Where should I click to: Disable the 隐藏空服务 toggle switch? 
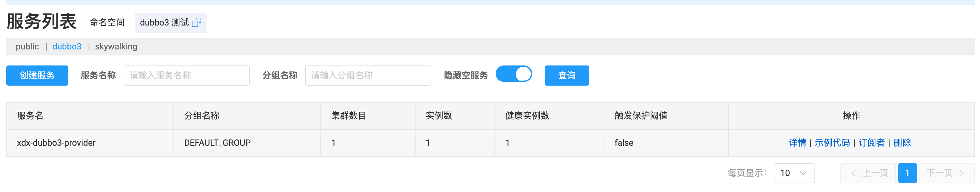[x=514, y=74]
